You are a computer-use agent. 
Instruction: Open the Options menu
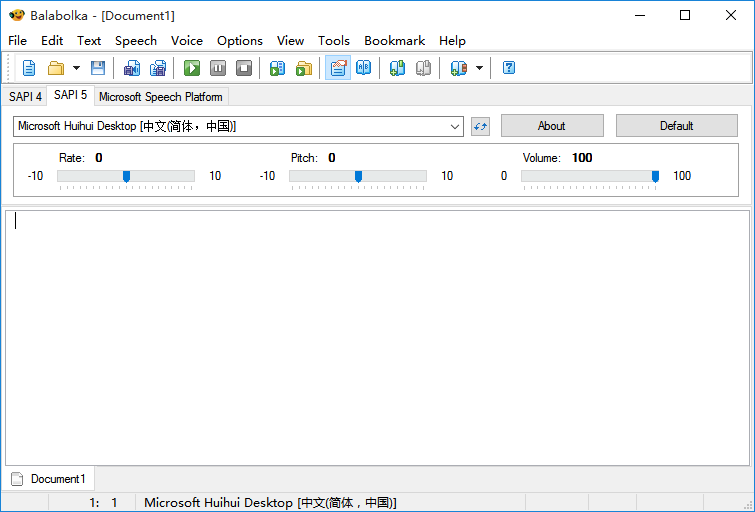tap(240, 41)
